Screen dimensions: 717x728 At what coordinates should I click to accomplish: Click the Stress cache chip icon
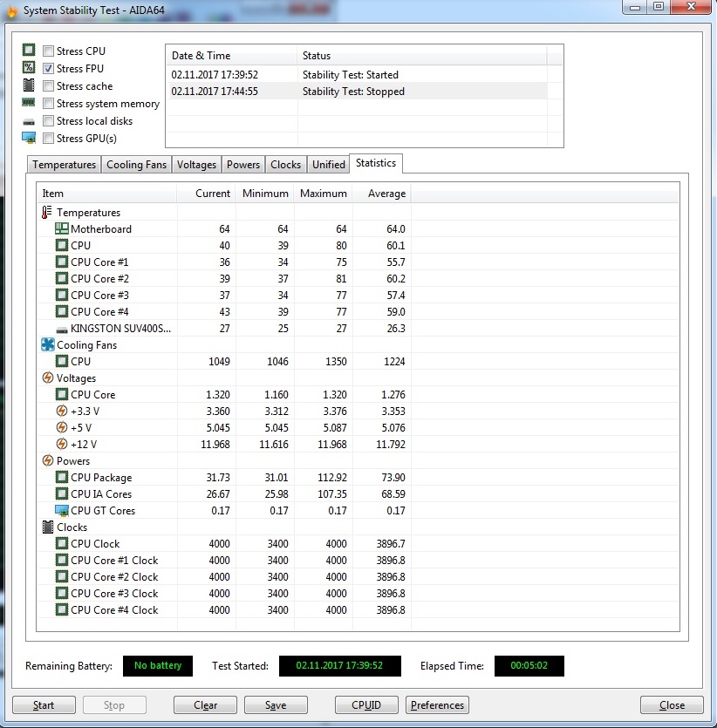(x=29, y=85)
